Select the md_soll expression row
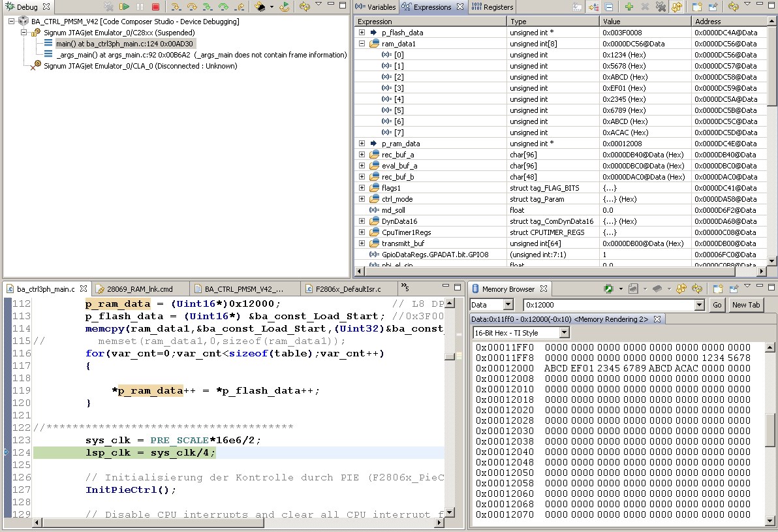The height and width of the screenshot is (532, 778). pyautogui.click(x=561, y=210)
